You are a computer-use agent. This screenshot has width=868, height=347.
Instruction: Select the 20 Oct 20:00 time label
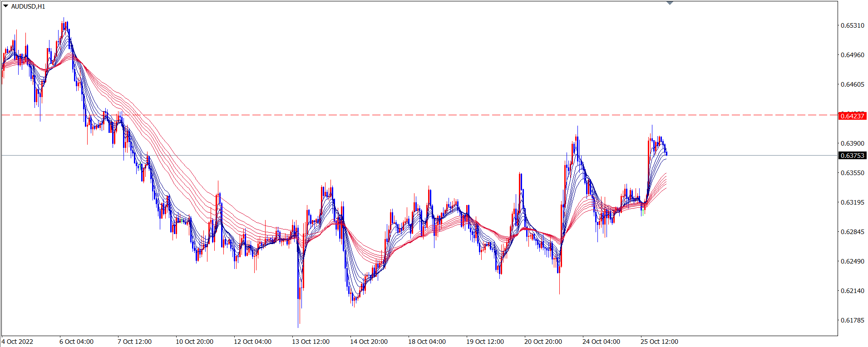click(x=543, y=342)
